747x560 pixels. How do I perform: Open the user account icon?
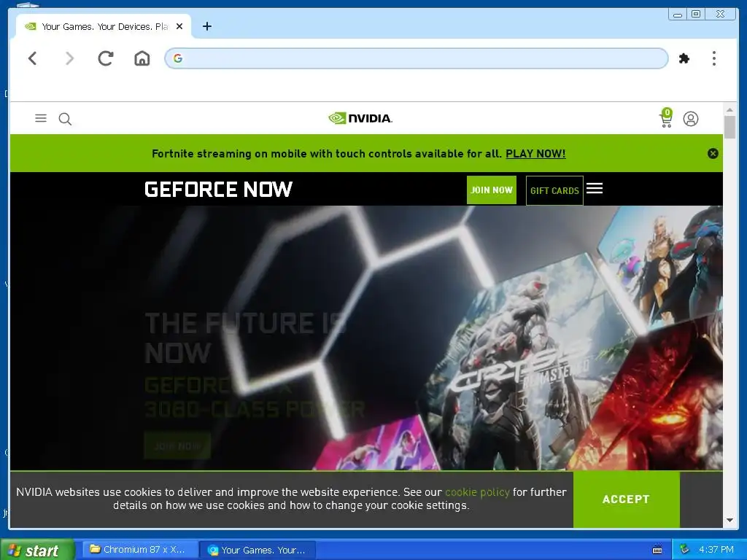[x=691, y=119]
